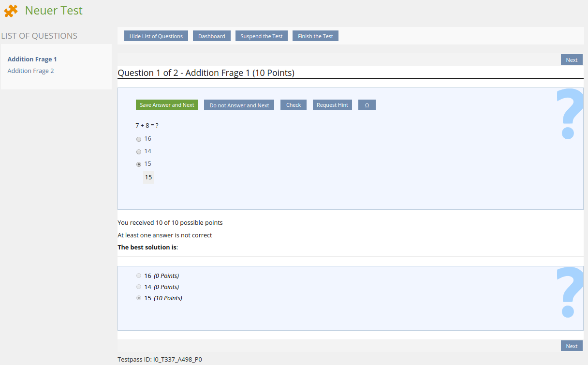Hide the list of questions
Image resolution: width=588 pixels, height=365 pixels.
pos(156,36)
